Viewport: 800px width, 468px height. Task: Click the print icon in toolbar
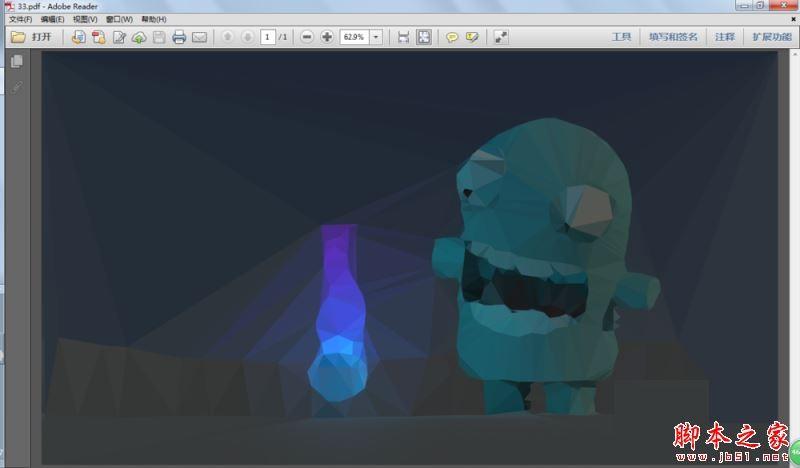tap(179, 37)
